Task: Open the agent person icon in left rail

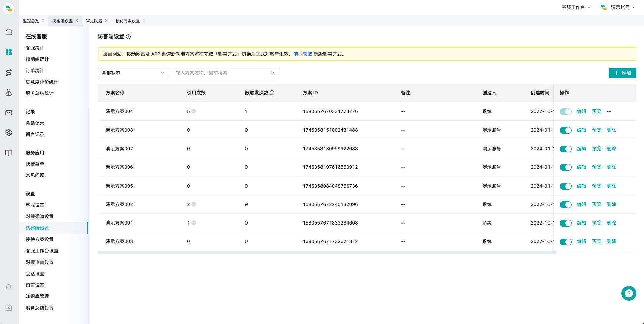Action: tap(9, 92)
